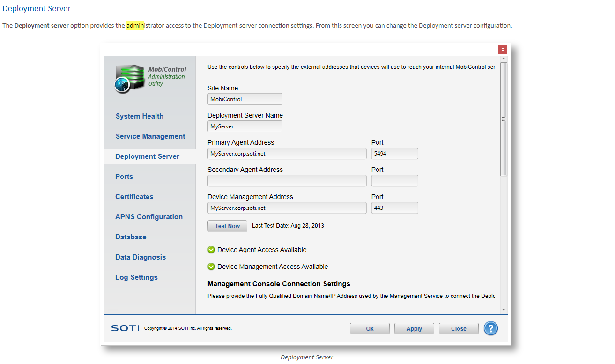Click the Apply button
The width and height of the screenshot is (615, 364).
[414, 328]
